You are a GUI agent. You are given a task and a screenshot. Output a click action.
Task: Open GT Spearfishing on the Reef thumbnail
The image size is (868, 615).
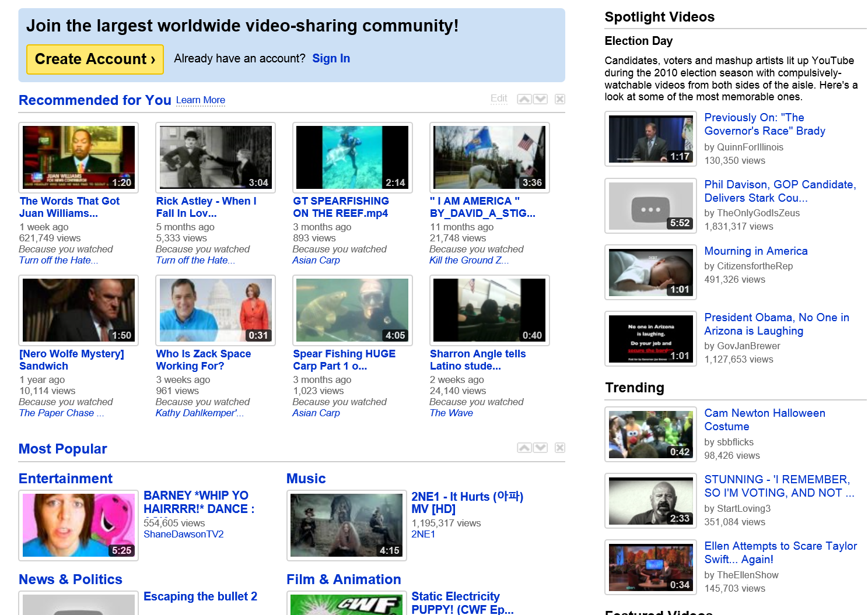[352, 157]
